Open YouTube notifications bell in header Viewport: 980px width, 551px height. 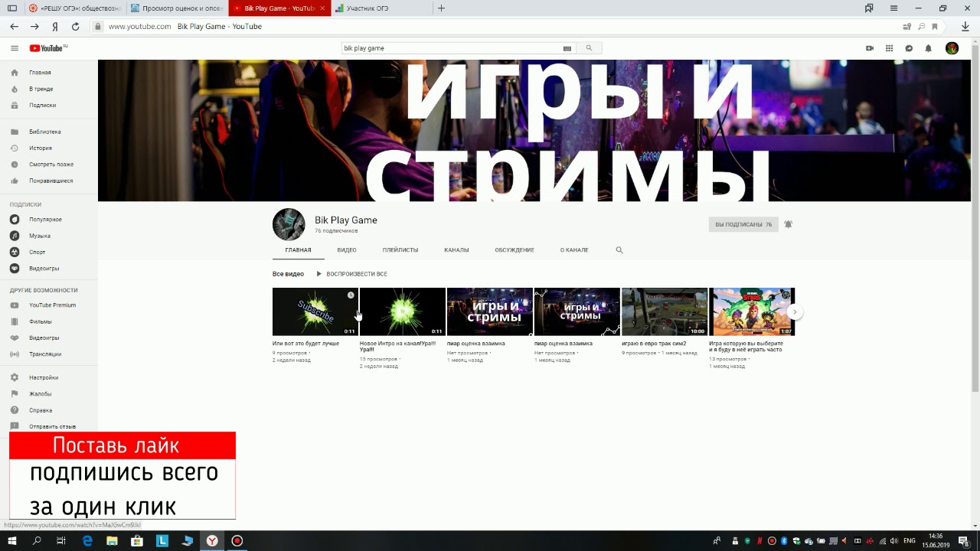(928, 48)
